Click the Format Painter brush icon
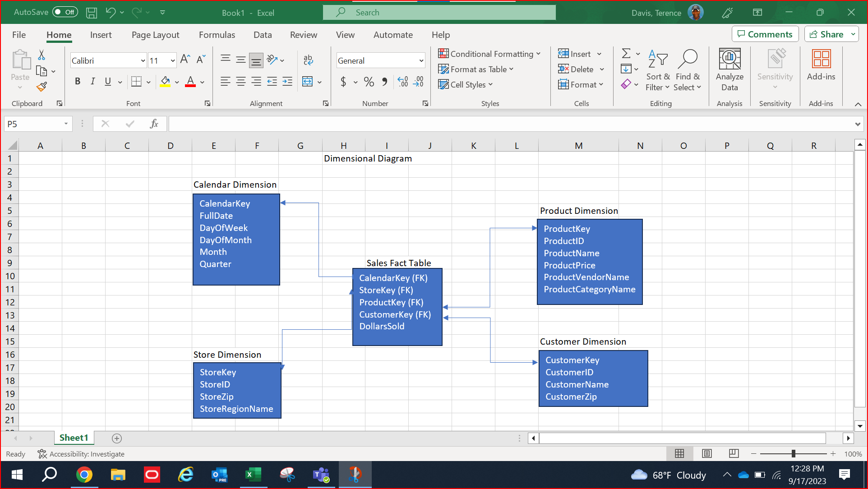This screenshot has height=489, width=868. point(42,86)
